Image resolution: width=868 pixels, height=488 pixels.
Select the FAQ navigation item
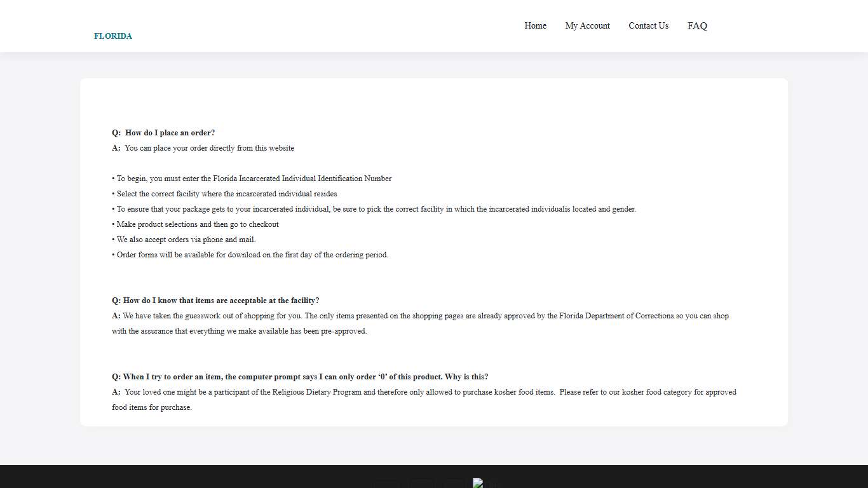coord(697,26)
